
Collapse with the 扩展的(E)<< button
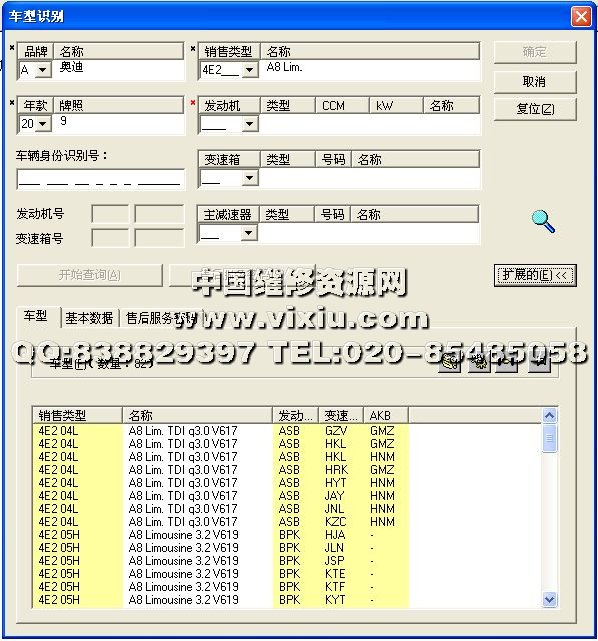535,275
